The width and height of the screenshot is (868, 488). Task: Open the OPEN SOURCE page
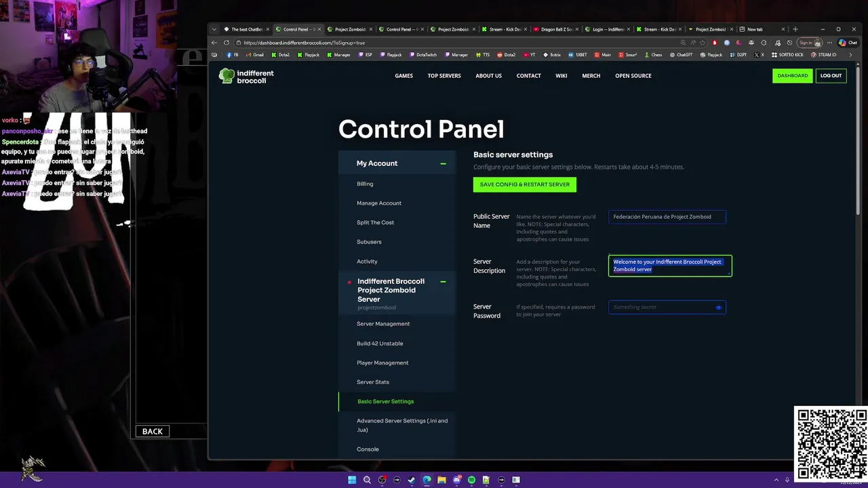pos(633,76)
